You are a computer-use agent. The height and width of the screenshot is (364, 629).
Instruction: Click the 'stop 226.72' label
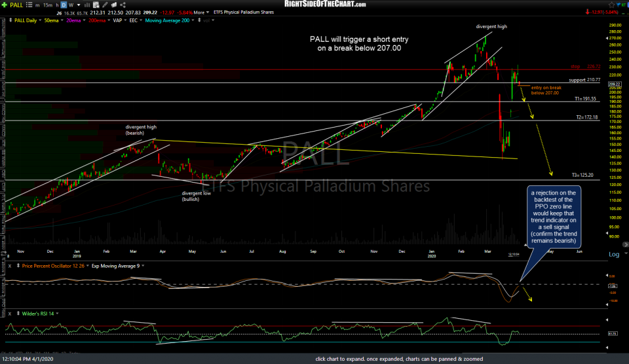coord(586,67)
